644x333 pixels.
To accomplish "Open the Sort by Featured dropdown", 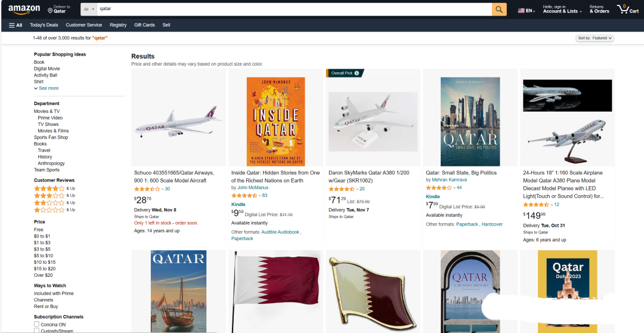I will (x=595, y=38).
